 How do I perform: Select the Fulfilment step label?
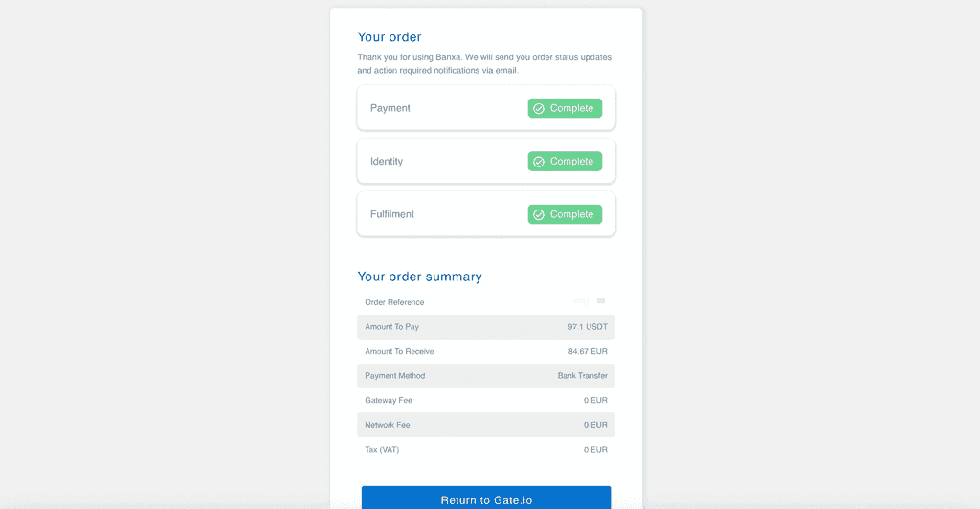392,214
